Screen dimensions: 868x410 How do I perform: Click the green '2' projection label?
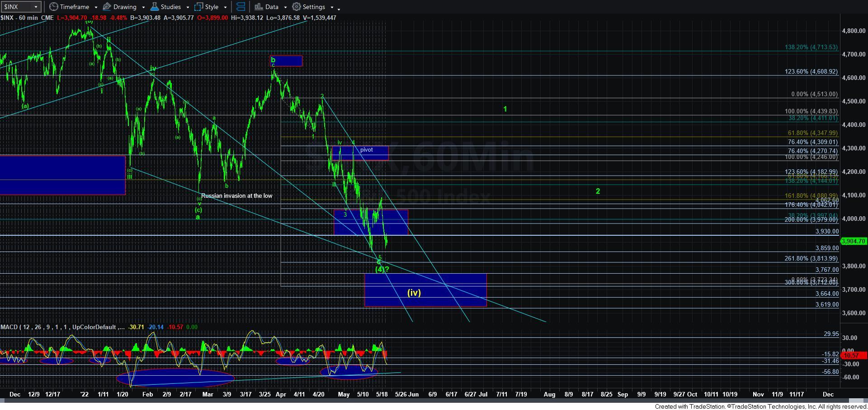598,191
